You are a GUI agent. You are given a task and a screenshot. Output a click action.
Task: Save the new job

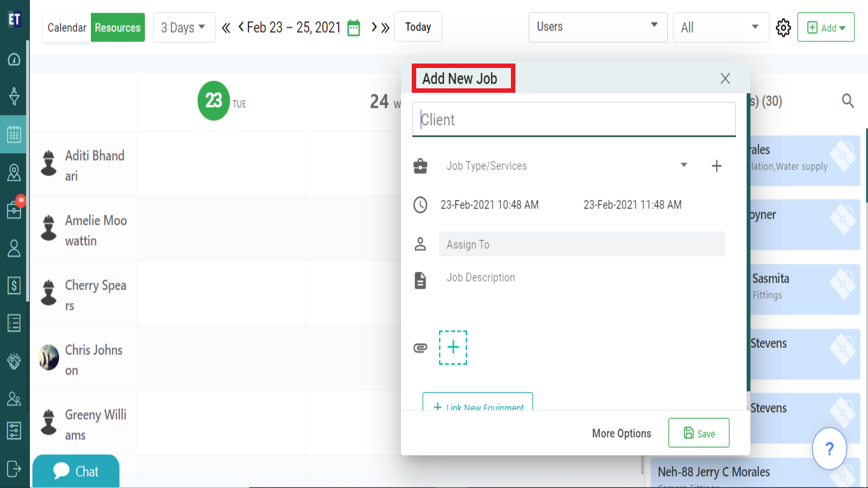point(699,433)
